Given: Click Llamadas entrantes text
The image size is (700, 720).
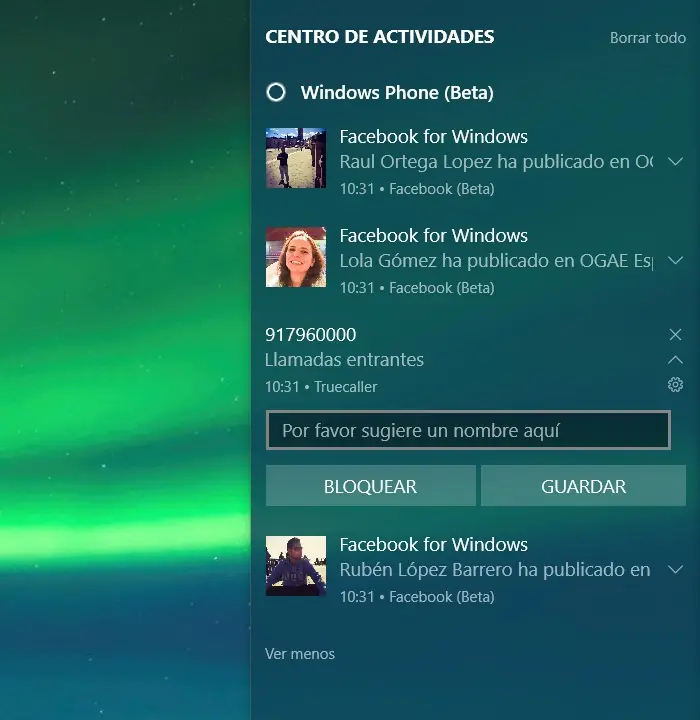Looking at the screenshot, I should [x=344, y=360].
